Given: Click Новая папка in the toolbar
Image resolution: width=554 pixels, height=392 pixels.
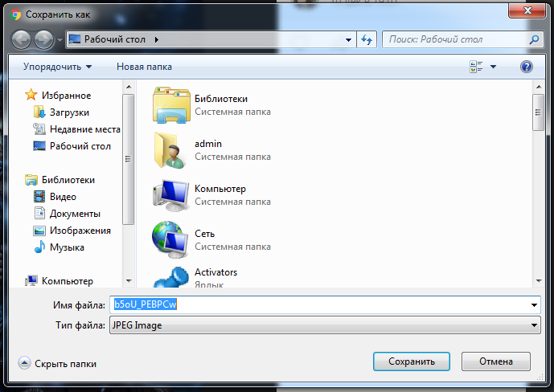Looking at the screenshot, I should click(x=144, y=67).
